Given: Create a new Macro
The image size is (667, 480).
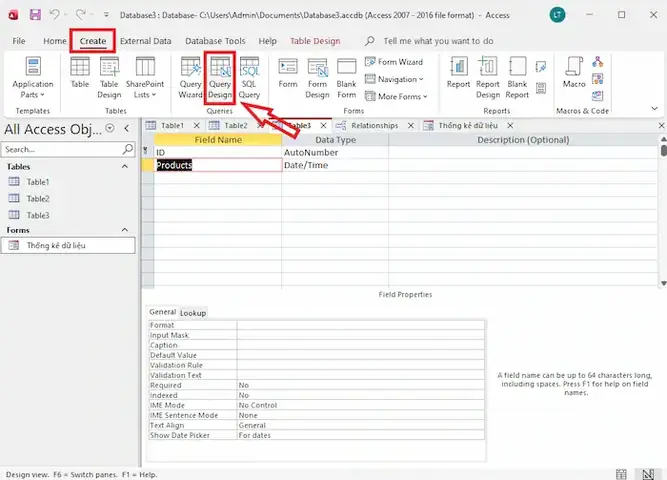Looking at the screenshot, I should pos(574,72).
